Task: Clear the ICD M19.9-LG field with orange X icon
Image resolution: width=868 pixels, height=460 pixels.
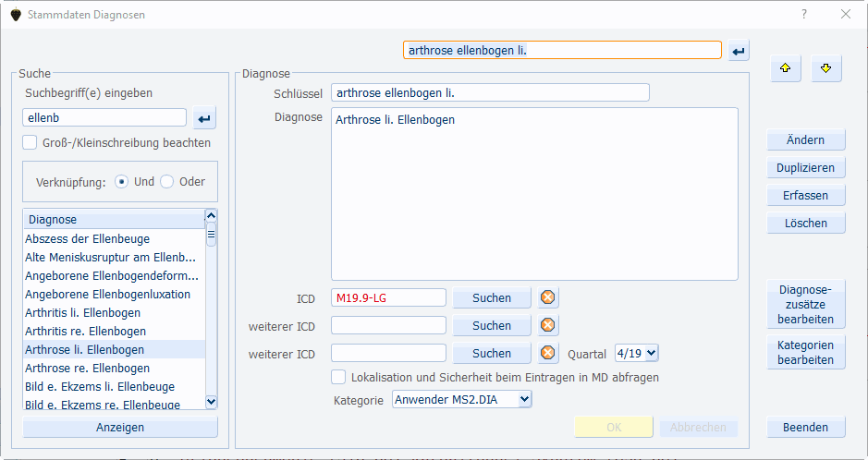Action: coord(547,297)
